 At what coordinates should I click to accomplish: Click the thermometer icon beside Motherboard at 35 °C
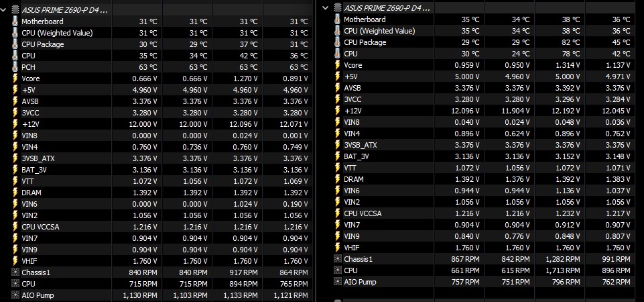[x=338, y=19]
